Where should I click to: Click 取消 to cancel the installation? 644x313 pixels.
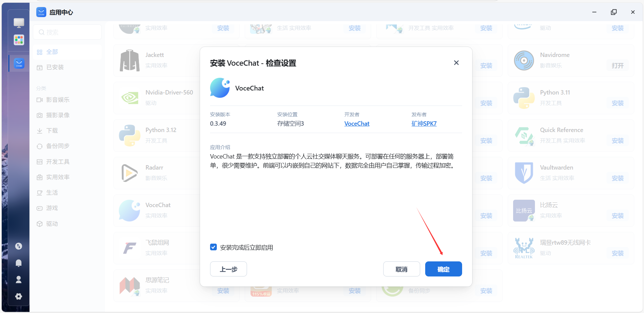tap(401, 269)
